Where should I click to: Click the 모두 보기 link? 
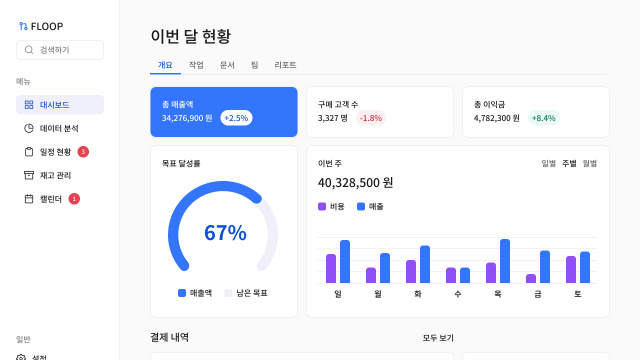click(x=438, y=338)
